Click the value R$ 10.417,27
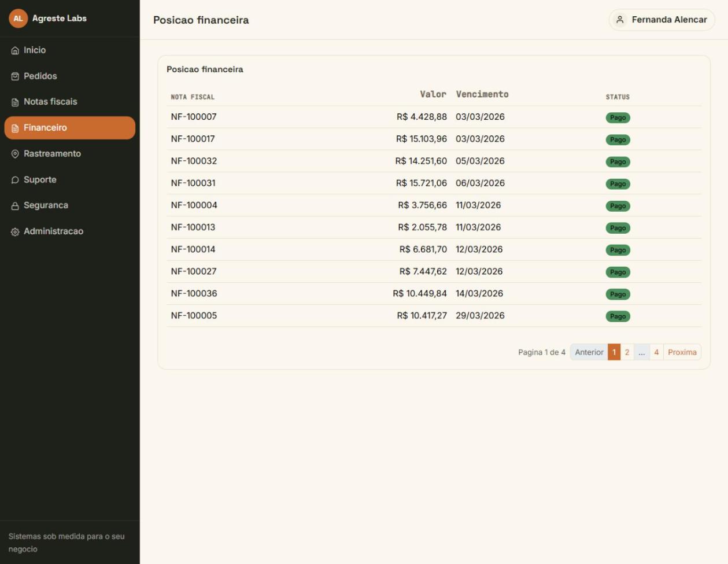The image size is (728, 564). pyautogui.click(x=422, y=315)
